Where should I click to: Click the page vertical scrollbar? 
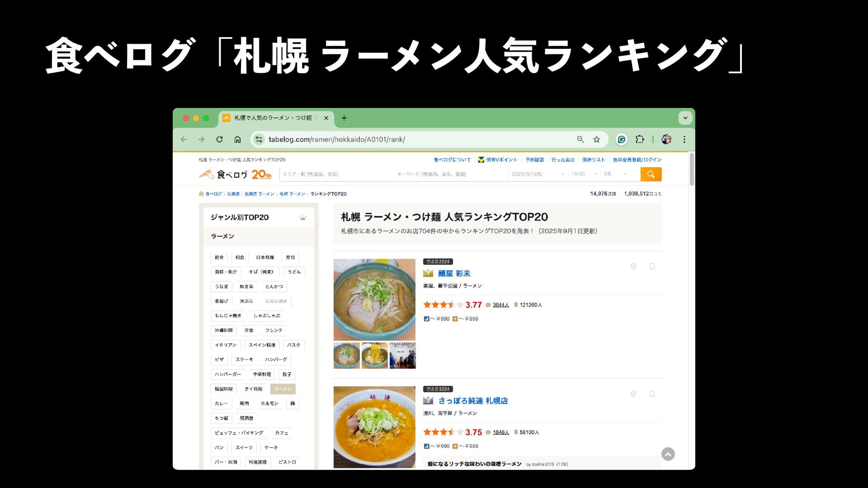click(692, 169)
